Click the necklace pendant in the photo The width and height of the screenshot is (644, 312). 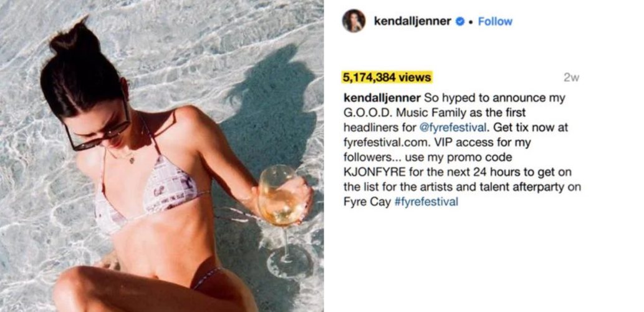click(132, 160)
